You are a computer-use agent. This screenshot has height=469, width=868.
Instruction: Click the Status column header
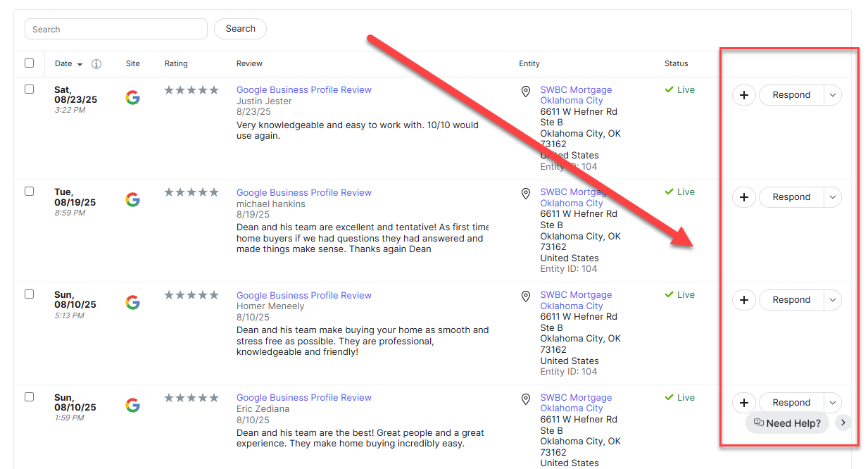[677, 63]
